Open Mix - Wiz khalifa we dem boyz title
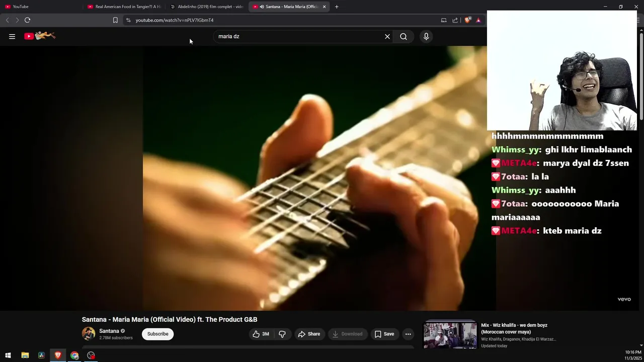This screenshot has width=644, height=362. 514,328
